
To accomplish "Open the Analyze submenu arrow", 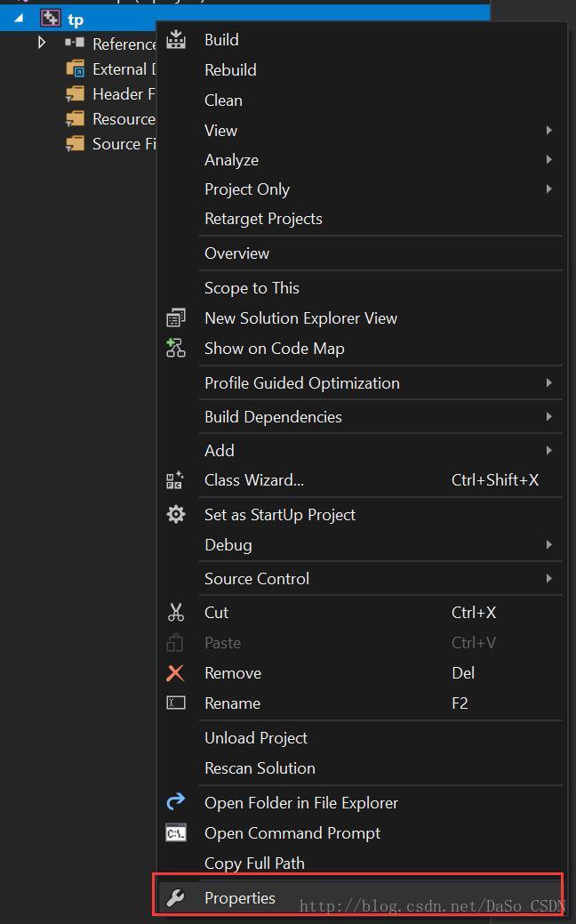I will (x=549, y=159).
